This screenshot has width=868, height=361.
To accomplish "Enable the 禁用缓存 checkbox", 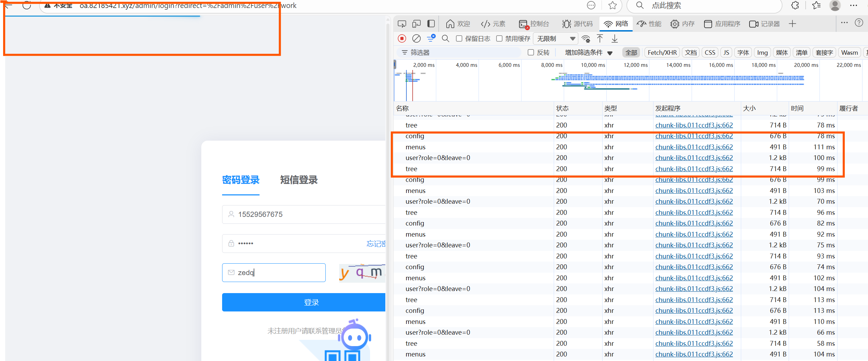I will [499, 38].
